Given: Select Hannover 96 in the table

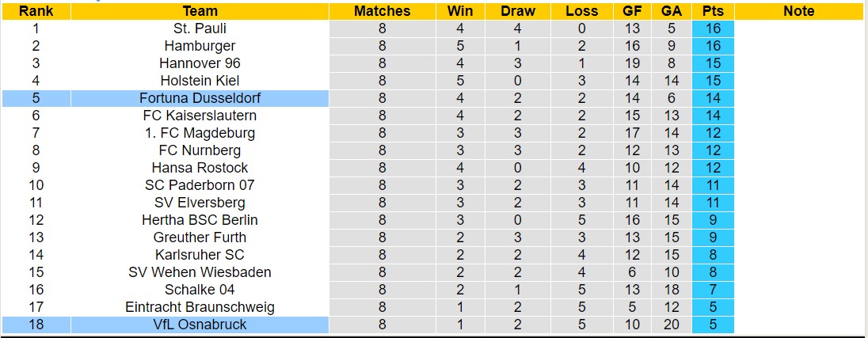Looking at the screenshot, I should tap(200, 63).
